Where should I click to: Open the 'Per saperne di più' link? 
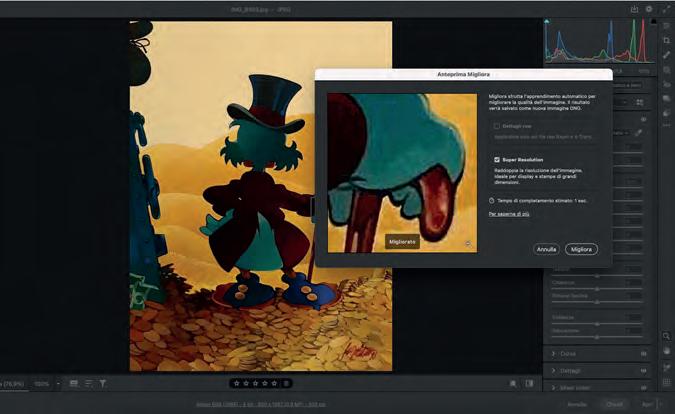[509, 214]
